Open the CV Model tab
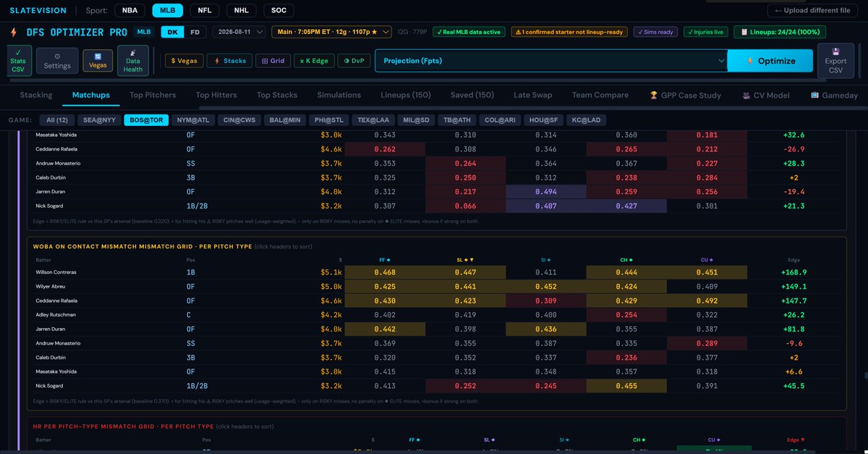The width and height of the screenshot is (868, 454). tap(766, 95)
